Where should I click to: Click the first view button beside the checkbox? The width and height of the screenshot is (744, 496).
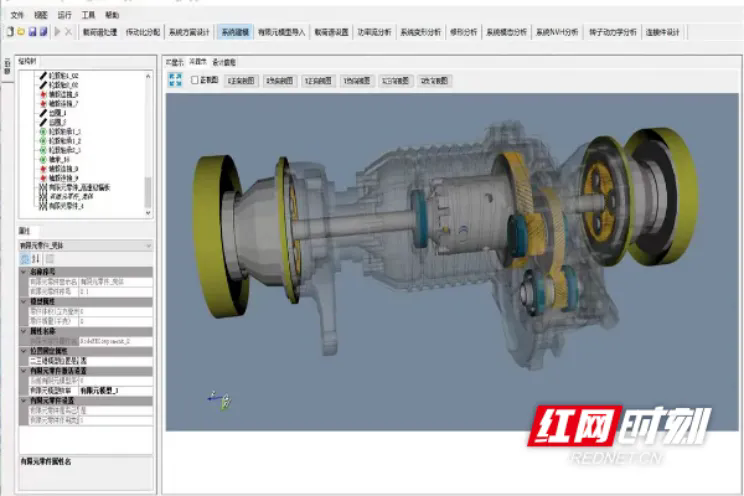(x=242, y=79)
